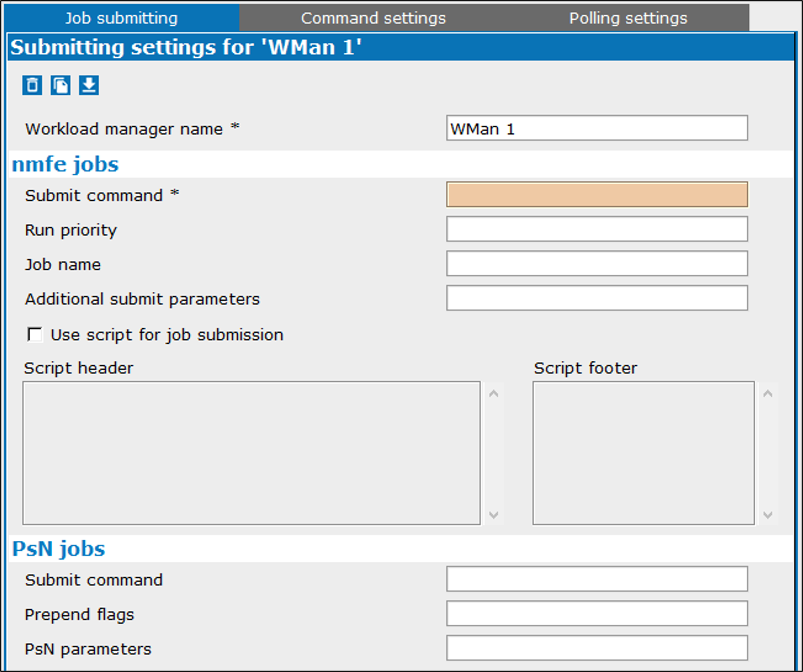Click the copy settings icon
This screenshot has height=672, width=803.
click(61, 85)
